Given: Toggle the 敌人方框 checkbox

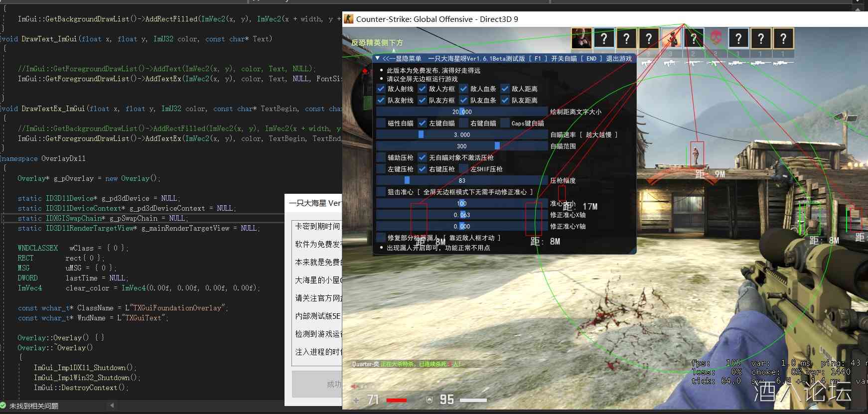Looking at the screenshot, I should 423,89.
